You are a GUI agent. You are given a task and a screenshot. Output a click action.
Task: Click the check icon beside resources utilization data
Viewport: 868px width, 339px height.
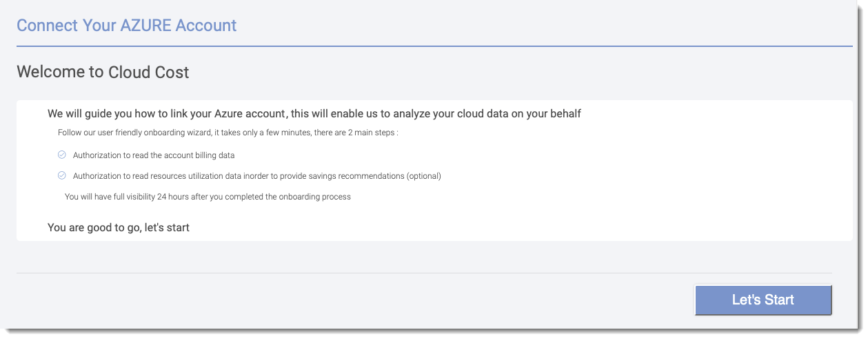(61, 175)
